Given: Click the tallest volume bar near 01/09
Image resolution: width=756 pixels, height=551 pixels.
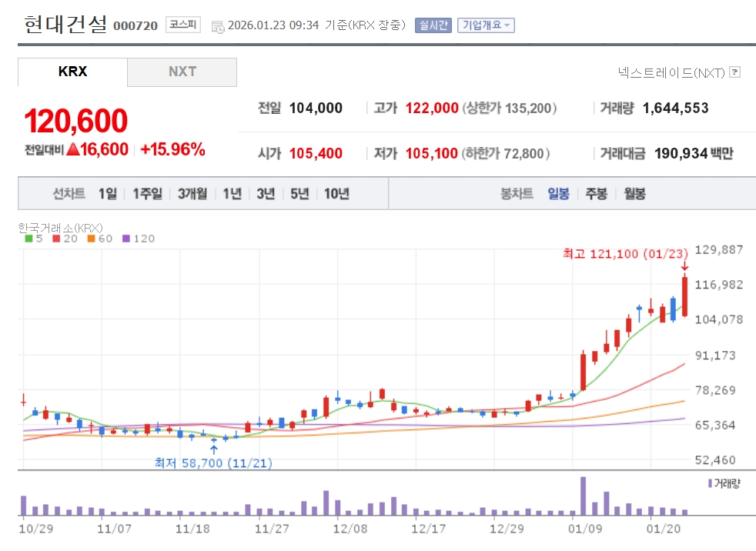Looking at the screenshot, I should click(583, 496).
